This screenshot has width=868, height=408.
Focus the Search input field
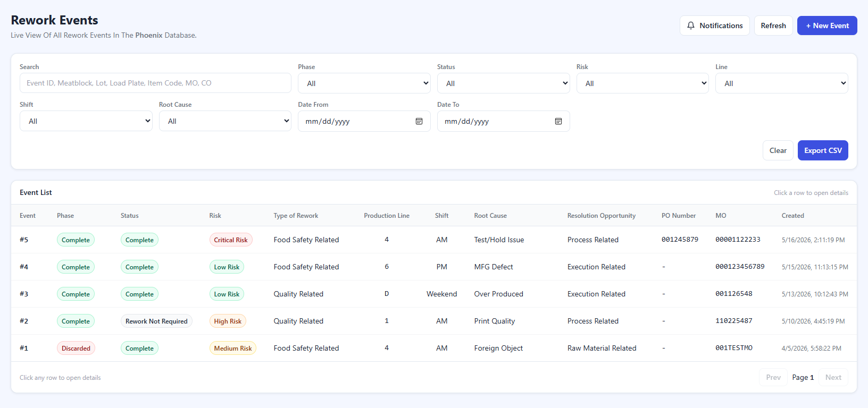click(x=155, y=83)
